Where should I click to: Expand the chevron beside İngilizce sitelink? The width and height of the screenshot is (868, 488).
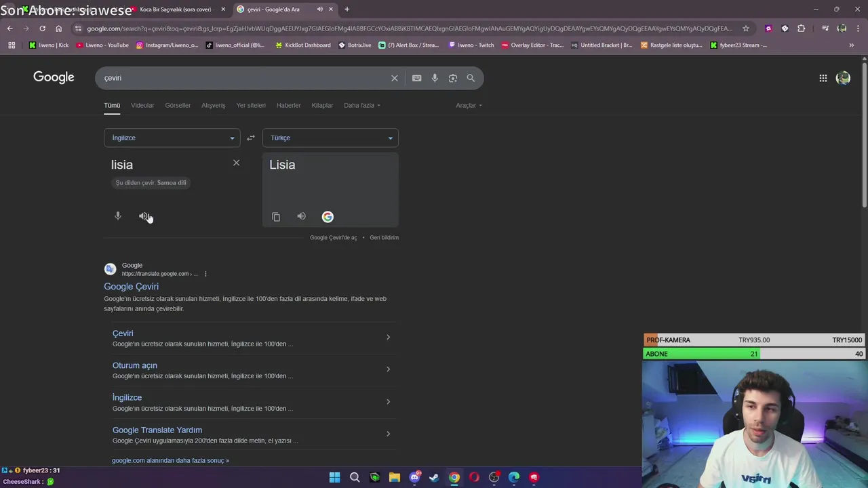click(388, 401)
